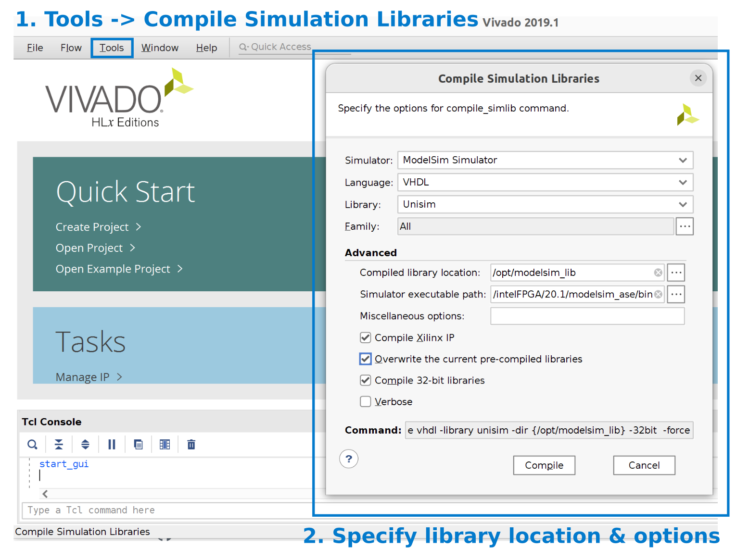This screenshot has height=560, width=749.
Task: Click the Compile button
Action: (544, 465)
